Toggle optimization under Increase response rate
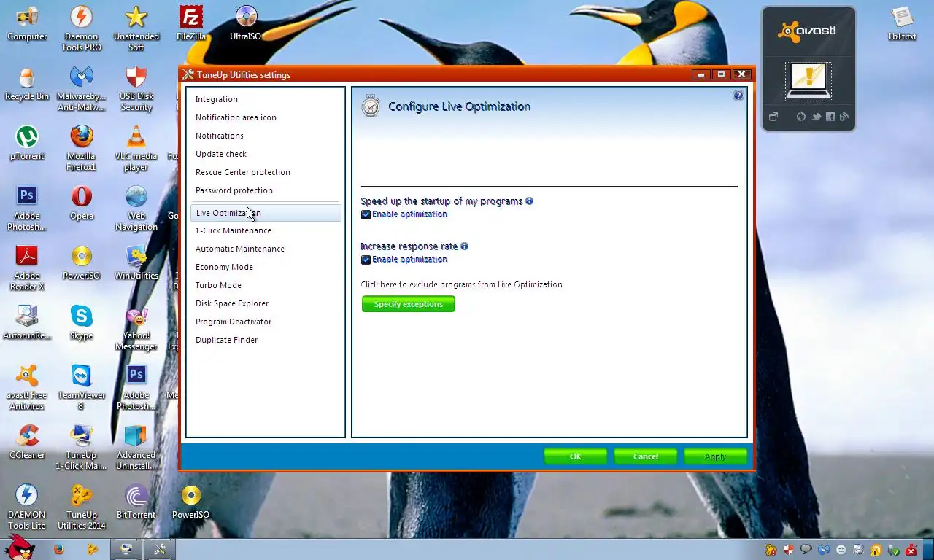Image resolution: width=934 pixels, height=560 pixels. tap(366, 260)
